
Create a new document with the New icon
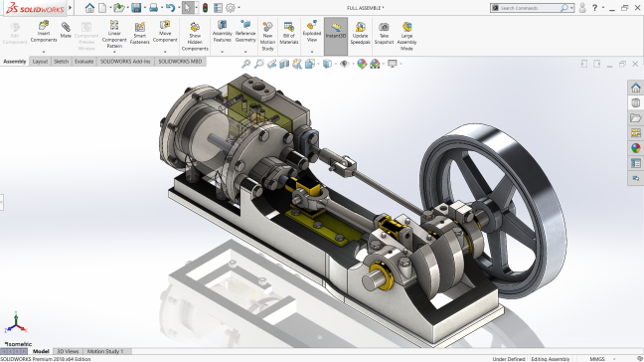[102, 8]
